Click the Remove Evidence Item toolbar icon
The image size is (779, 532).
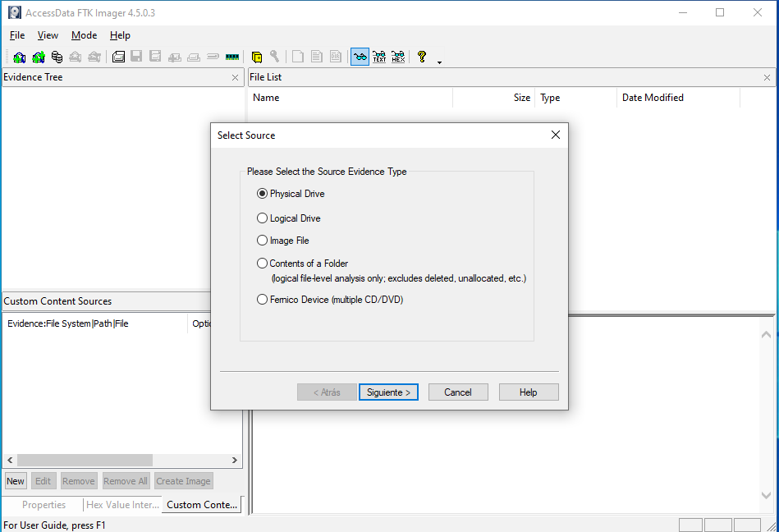pyautogui.click(x=76, y=57)
